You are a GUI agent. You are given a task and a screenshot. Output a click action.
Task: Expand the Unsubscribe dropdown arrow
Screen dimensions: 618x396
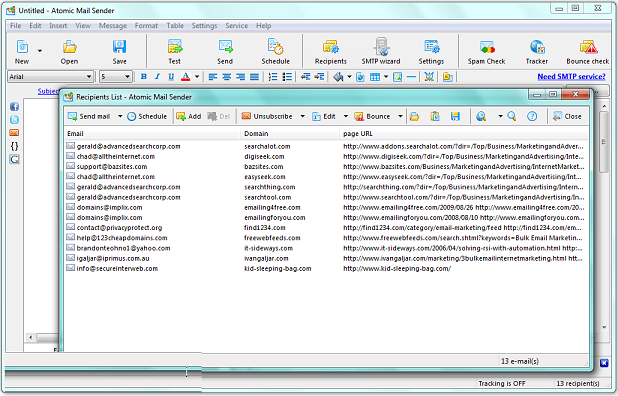tap(303, 116)
